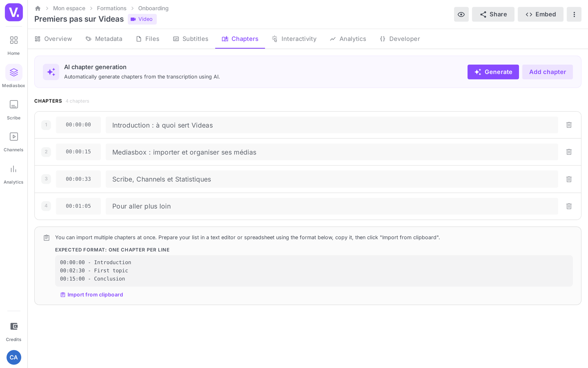Navigate to 'Mon espace' breadcrumb

69,8
